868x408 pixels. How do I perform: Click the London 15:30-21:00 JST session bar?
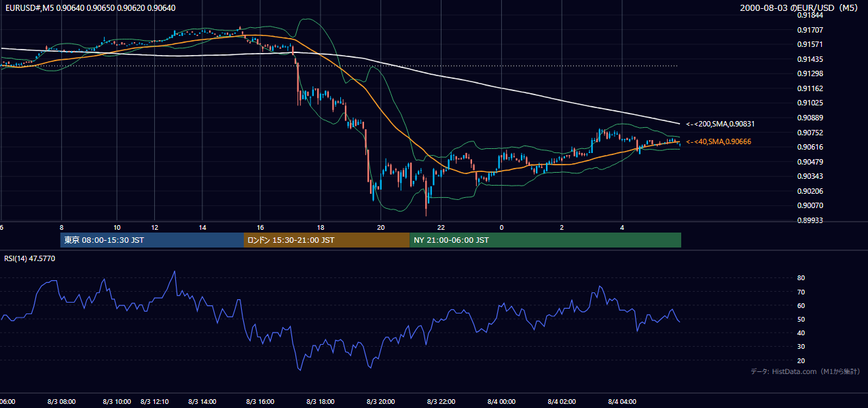(x=327, y=240)
